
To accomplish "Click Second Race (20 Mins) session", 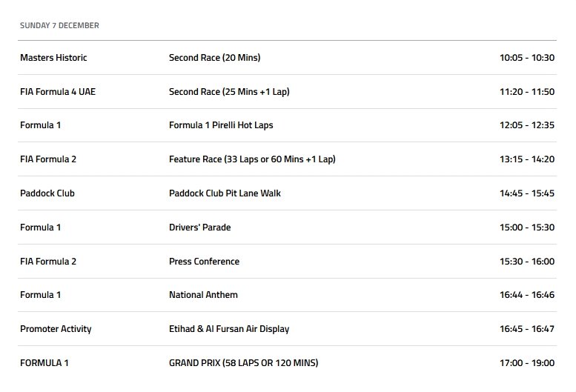I will tap(214, 58).
